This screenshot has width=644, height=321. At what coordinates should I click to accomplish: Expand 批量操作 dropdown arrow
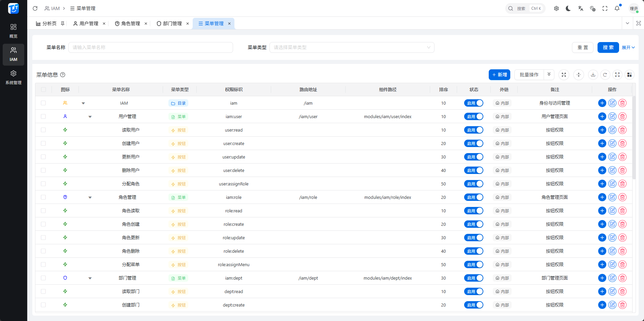click(x=549, y=75)
